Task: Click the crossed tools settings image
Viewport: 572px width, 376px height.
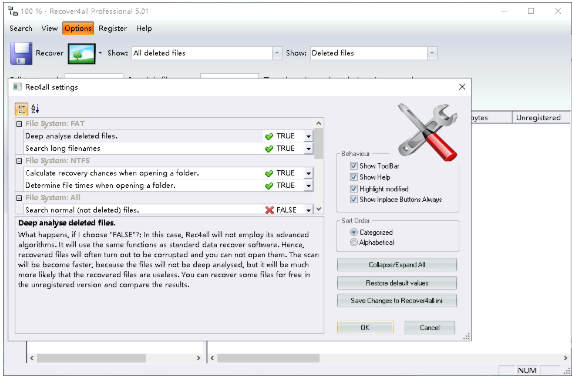Action: [427, 131]
